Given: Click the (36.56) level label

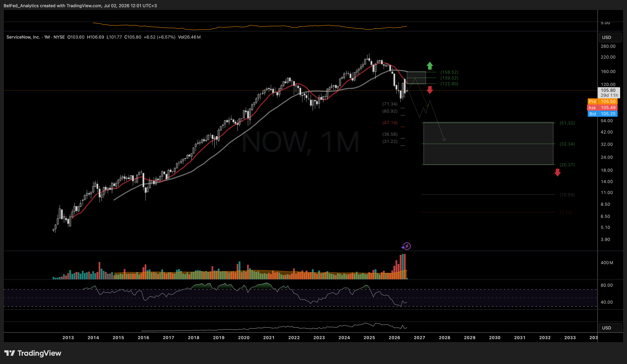Looking at the screenshot, I should [390, 134].
